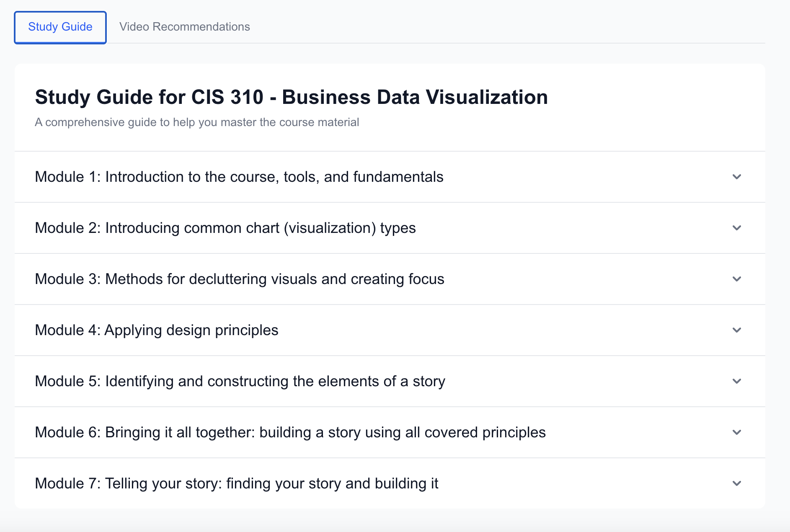Click empty tab bar right of Video Recommendations
Screen dimensions: 790x532
(503, 27)
